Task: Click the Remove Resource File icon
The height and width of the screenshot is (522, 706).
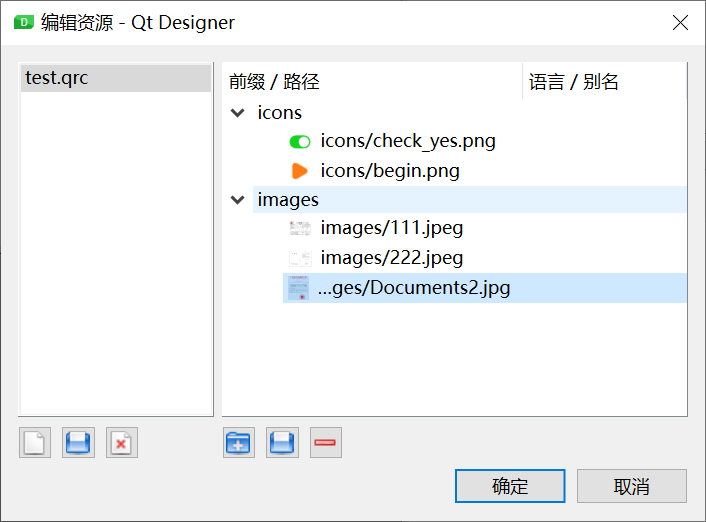Action: [x=122, y=443]
